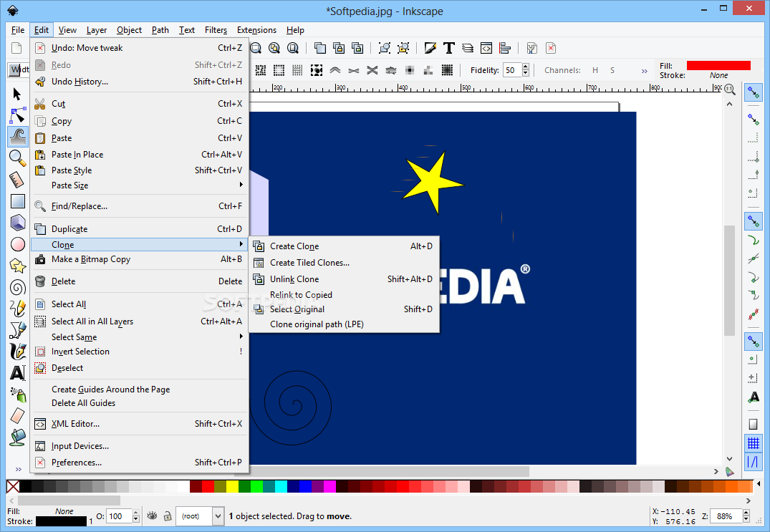The height and width of the screenshot is (532, 770).
Task: Increase the opacity O value
Action: pos(136,513)
